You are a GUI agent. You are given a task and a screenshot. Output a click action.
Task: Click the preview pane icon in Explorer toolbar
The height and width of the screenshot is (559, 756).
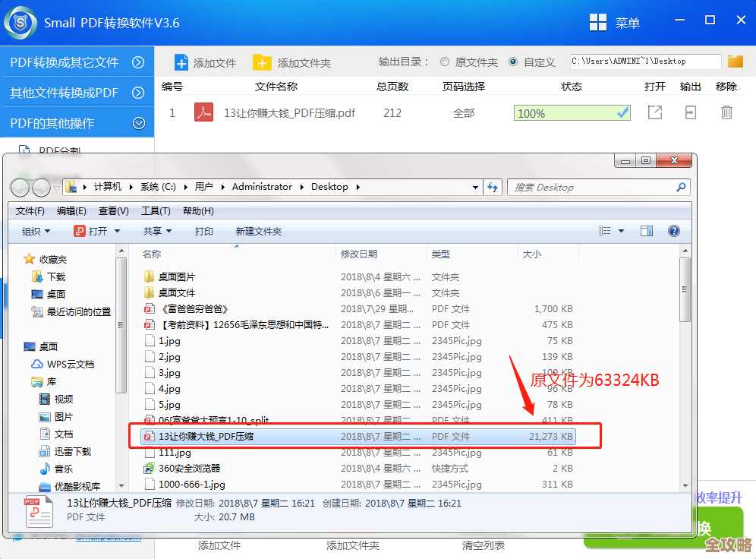click(646, 231)
